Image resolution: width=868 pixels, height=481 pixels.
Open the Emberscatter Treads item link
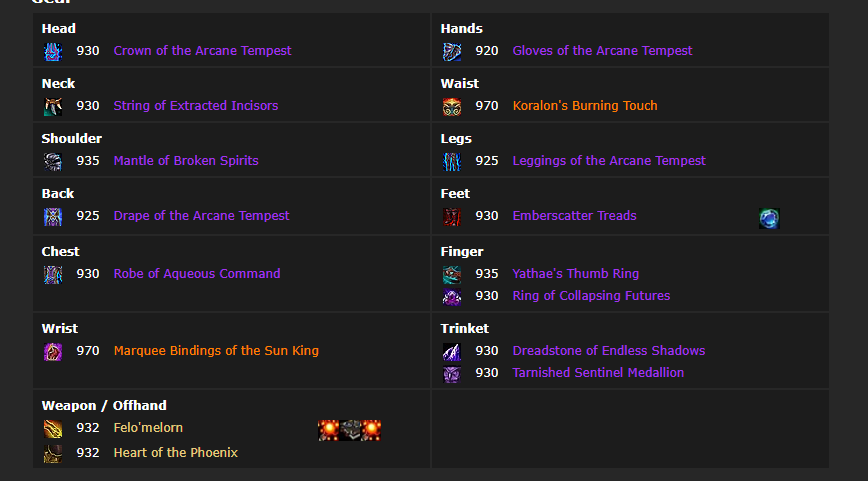pyautogui.click(x=574, y=216)
